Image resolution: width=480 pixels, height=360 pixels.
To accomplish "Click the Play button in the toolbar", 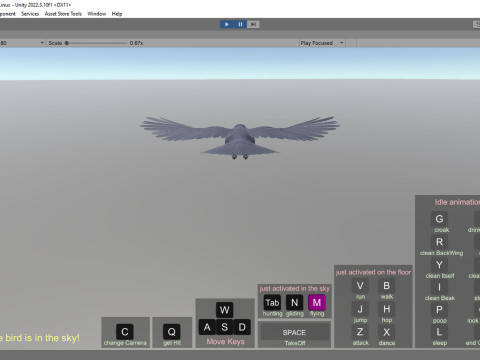I will point(227,24).
